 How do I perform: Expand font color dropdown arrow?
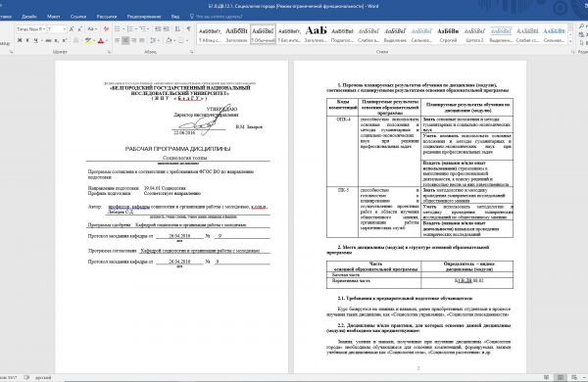107,40
